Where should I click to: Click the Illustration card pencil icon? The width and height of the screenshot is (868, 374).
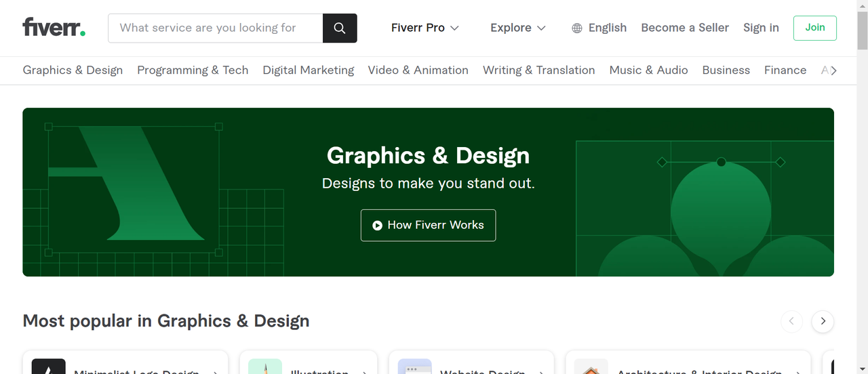(265, 366)
